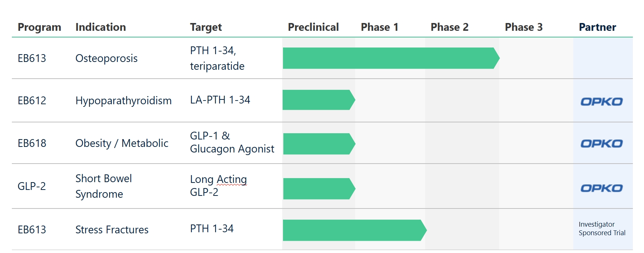The image size is (644, 253).
Task: Click the Preclinical column header
Action: click(x=313, y=27)
